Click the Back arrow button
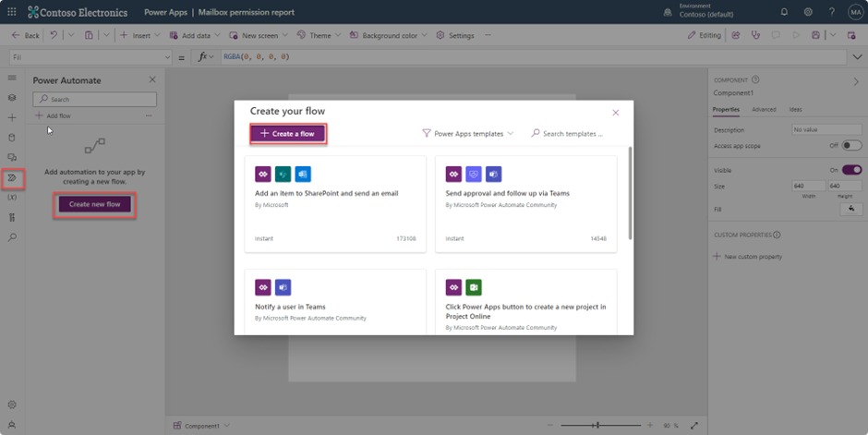Image resolution: width=868 pixels, height=435 pixels. click(26, 35)
